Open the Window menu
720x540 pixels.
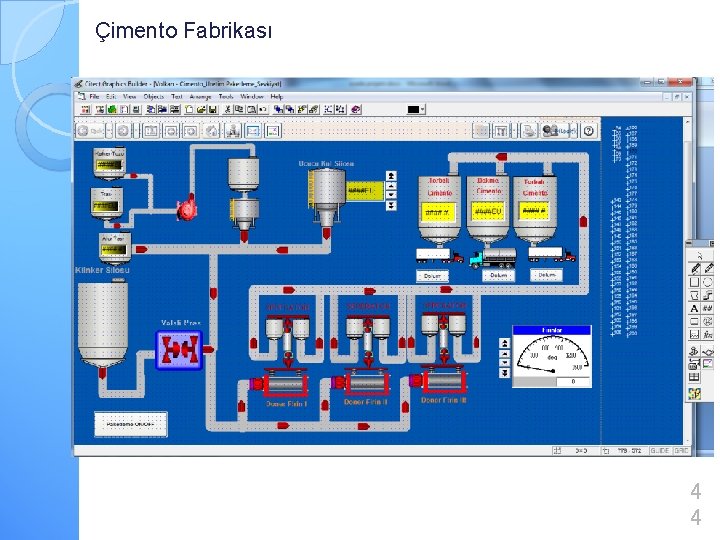tap(252, 97)
